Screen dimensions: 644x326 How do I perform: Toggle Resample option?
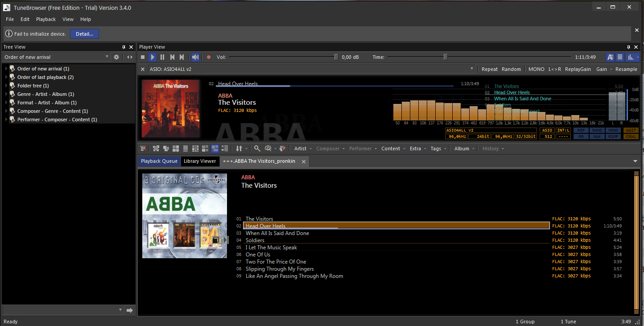[626, 69]
